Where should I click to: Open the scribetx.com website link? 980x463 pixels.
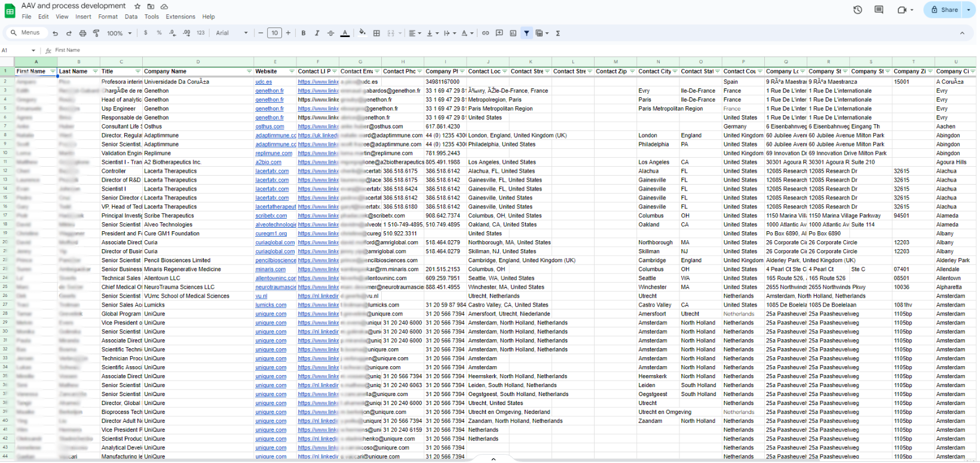[271, 216]
